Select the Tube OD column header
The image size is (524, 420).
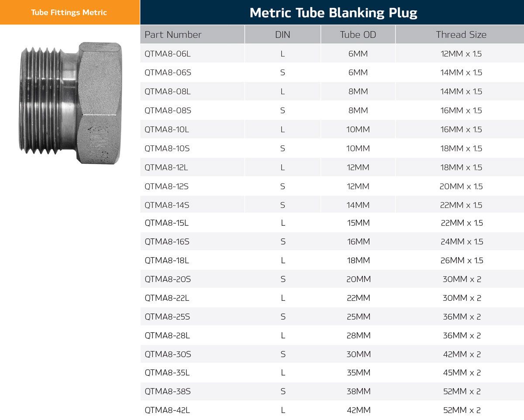coord(358,35)
